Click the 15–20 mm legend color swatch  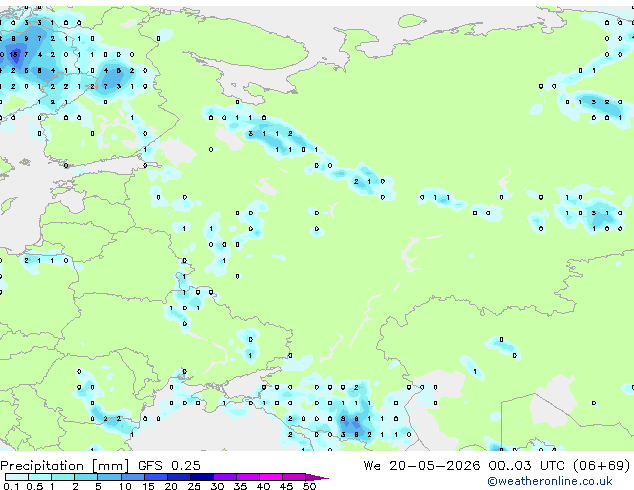[156, 477]
